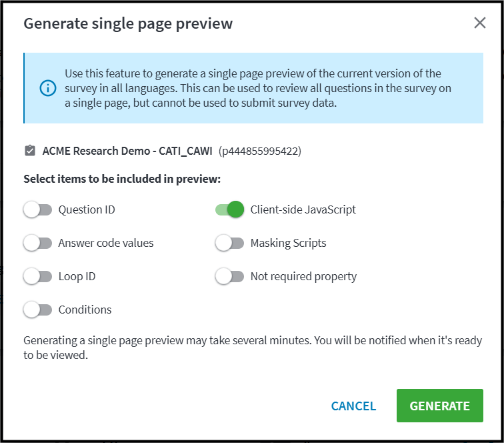Viewport: 504px width, 443px height.
Task: Toggle the Loop ID switch
Action: pos(37,276)
